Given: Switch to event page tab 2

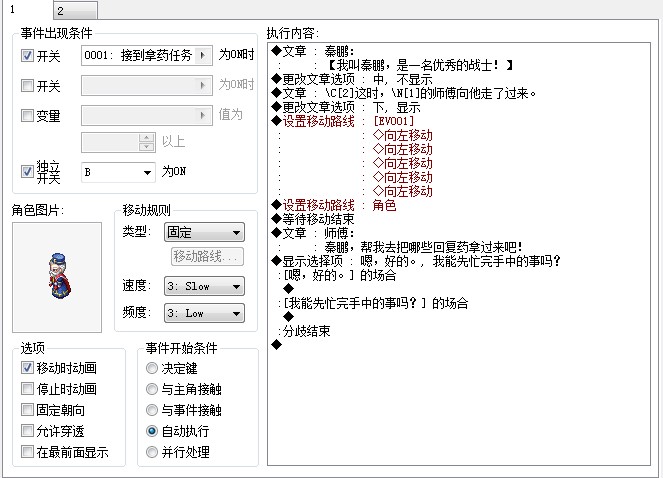Looking at the screenshot, I should click(75, 10).
